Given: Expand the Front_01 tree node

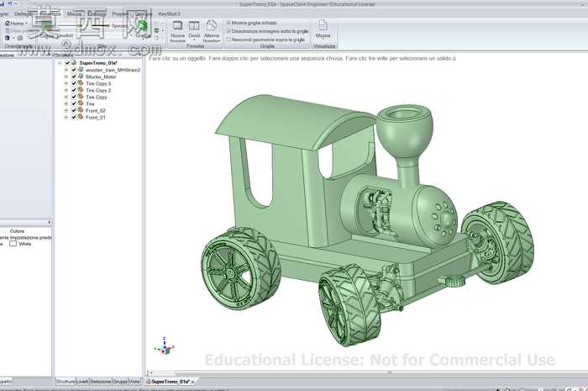Looking at the screenshot, I should click(66, 118).
